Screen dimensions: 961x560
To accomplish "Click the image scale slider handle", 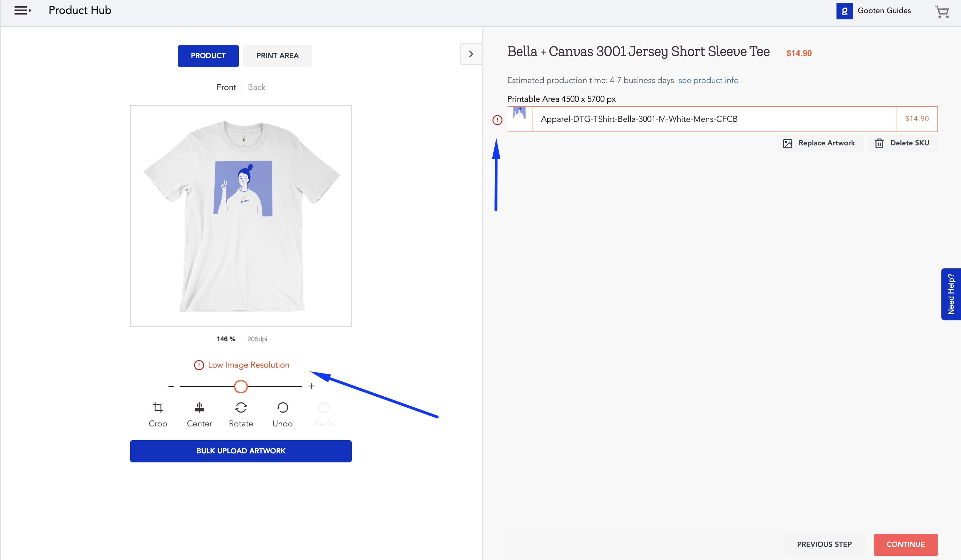I will point(241,387).
